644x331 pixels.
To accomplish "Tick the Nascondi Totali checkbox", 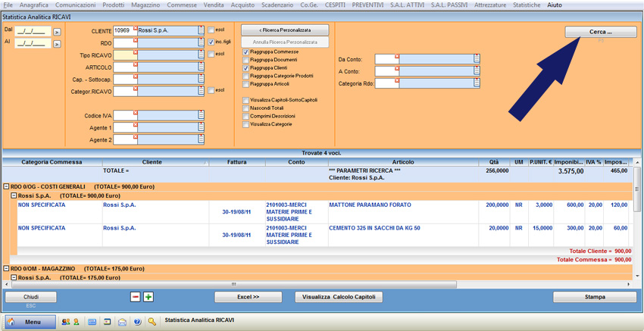I will tap(245, 108).
